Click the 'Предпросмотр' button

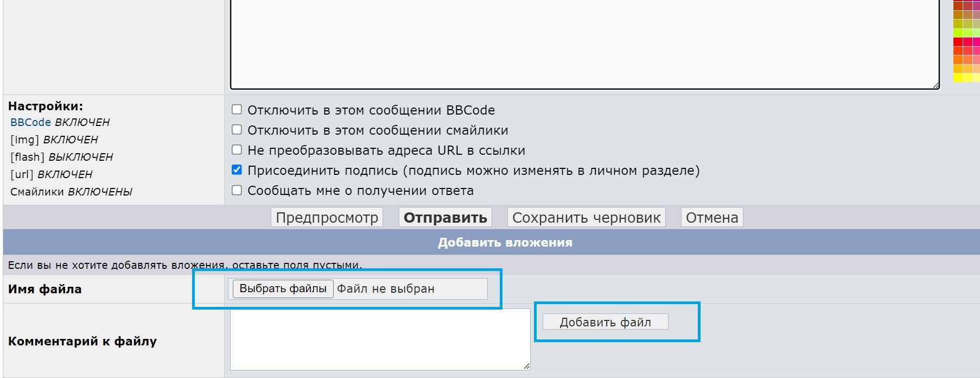327,217
